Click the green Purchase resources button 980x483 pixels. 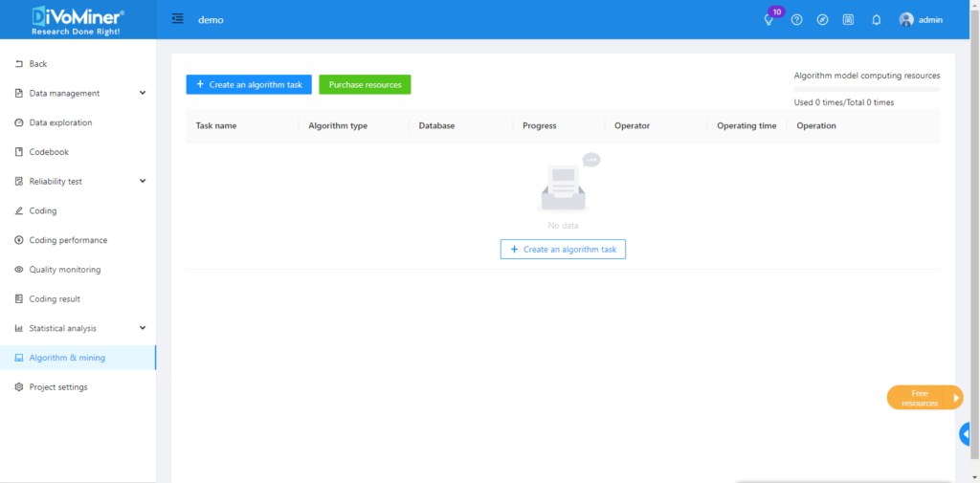pyautogui.click(x=365, y=84)
